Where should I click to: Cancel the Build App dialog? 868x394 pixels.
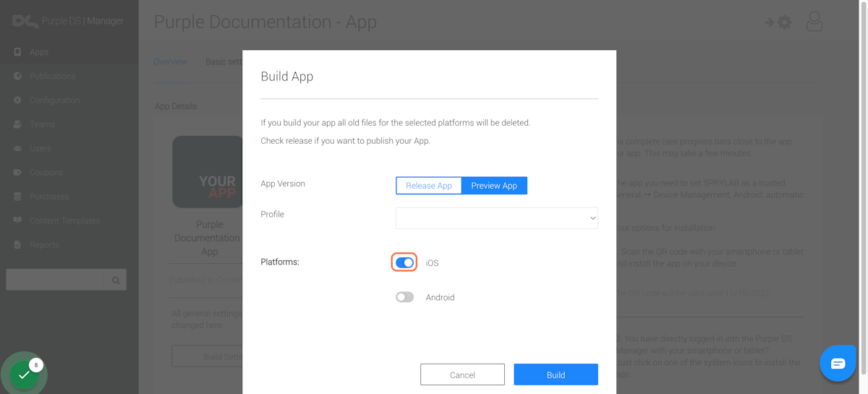pos(462,374)
